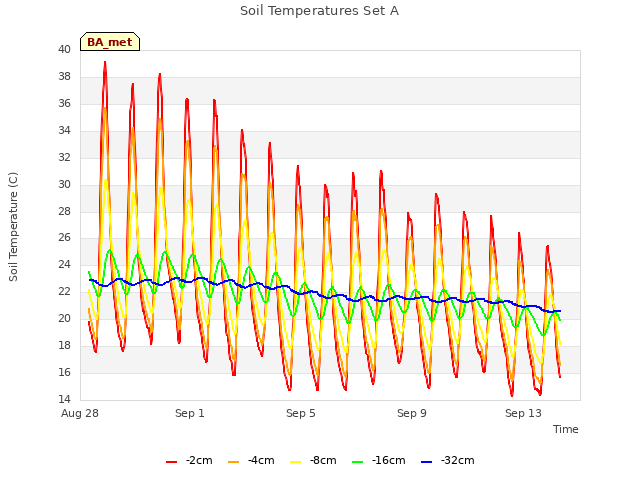Click the blue -32cm legend color marker
The width and height of the screenshot is (640, 480).
426,462
